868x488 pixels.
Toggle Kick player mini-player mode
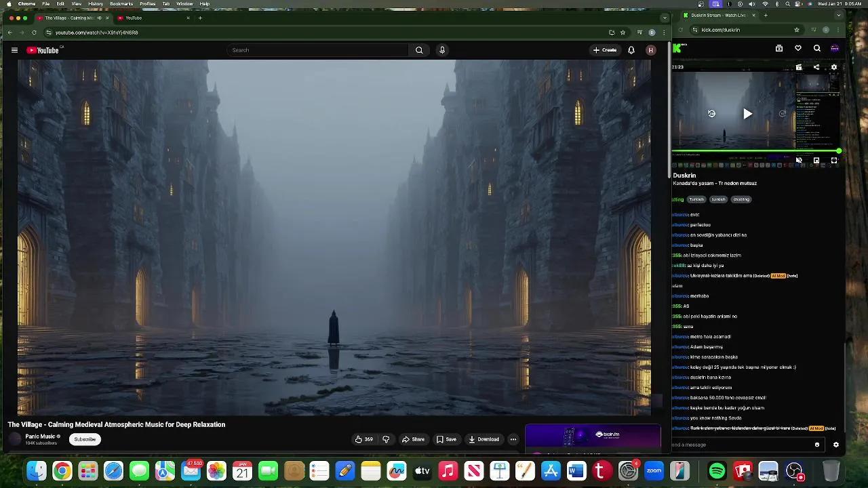click(816, 161)
